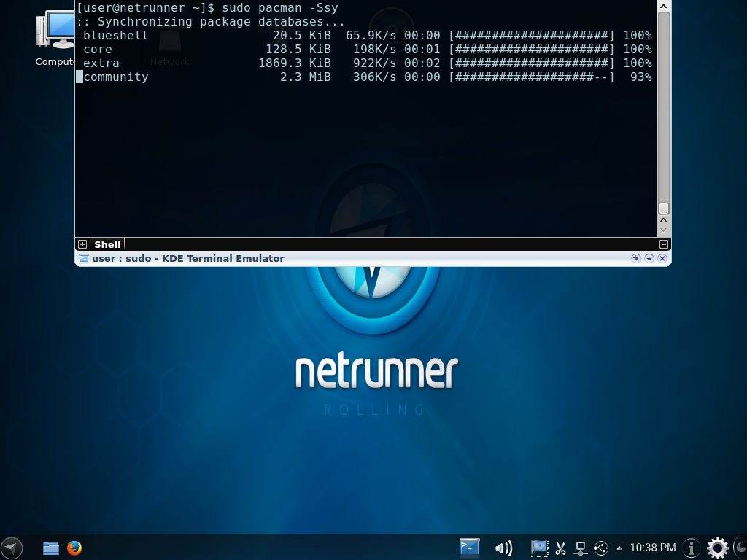
Task: Click the 'blueshell' repository name
Action: point(116,35)
